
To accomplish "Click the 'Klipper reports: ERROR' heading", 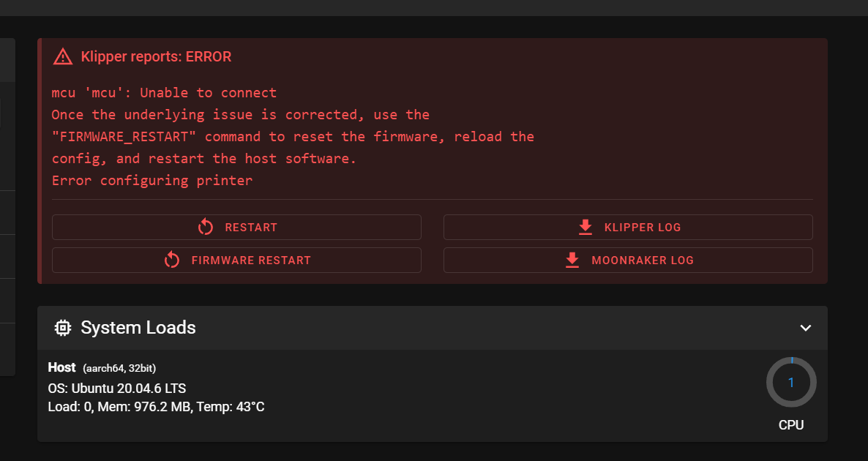I will pos(157,56).
